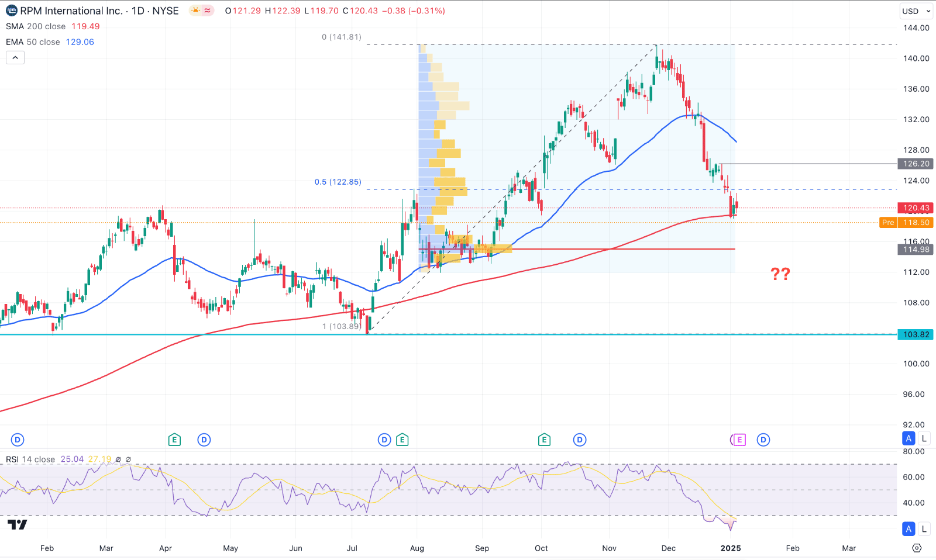Click the 40.00 RSI axis label
This screenshot has height=560, width=936.
point(914,503)
